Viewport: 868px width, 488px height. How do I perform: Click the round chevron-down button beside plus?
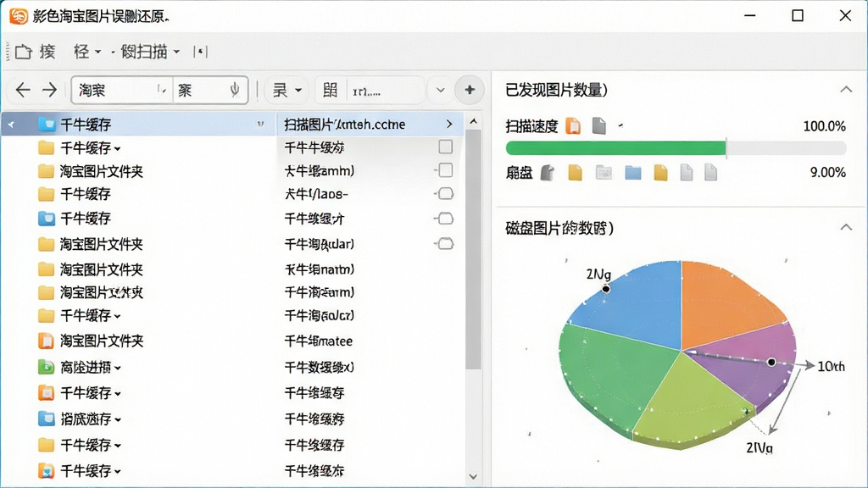[x=441, y=90]
